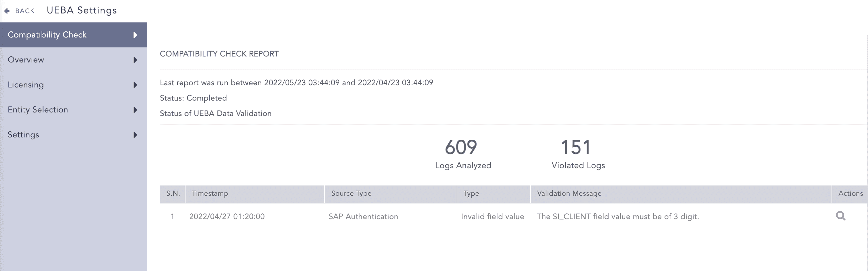The image size is (868, 271).
Task: Click the Compatibility Check arrow icon
Action: point(135,35)
